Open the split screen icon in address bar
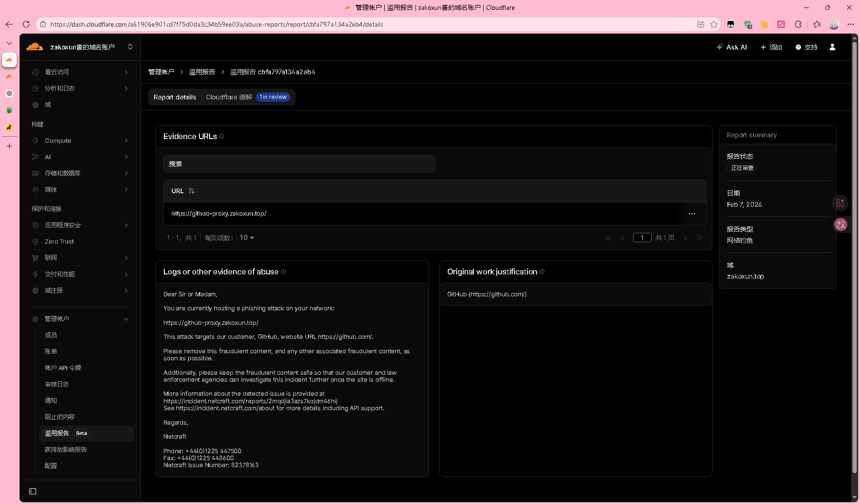The height and width of the screenshot is (504, 860). [701, 24]
